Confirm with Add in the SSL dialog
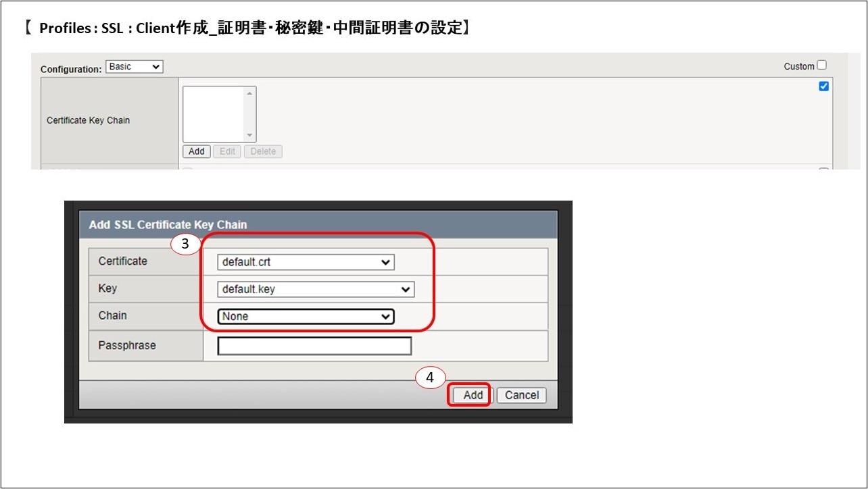This screenshot has height=489, width=868. [x=473, y=395]
